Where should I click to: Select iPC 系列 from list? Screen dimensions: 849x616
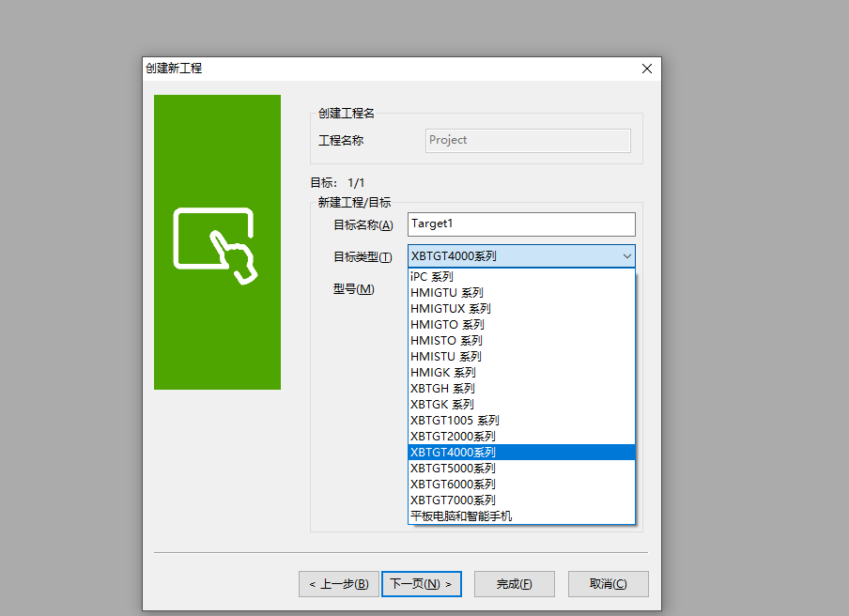pos(521,277)
